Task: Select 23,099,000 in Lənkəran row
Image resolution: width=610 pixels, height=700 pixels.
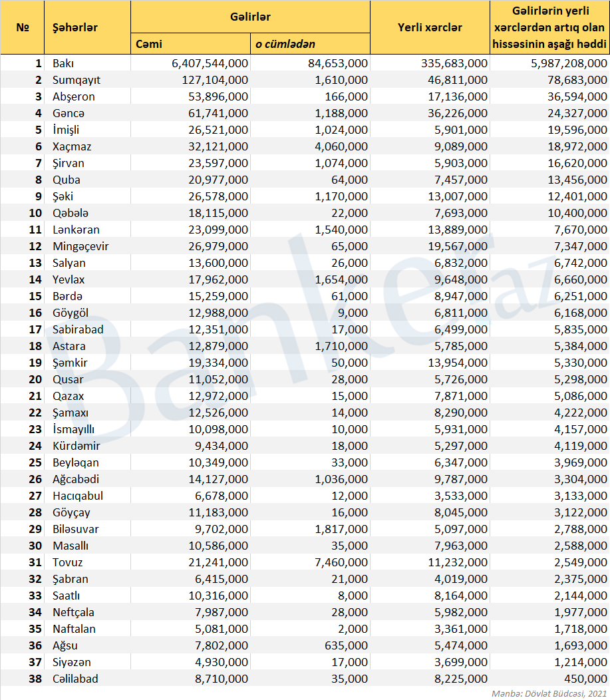Action: click(x=218, y=230)
